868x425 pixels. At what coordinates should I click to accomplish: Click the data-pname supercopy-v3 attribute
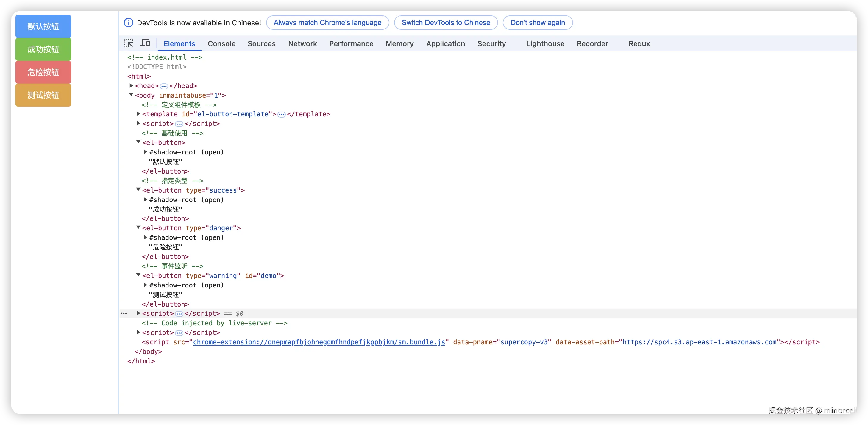(502, 342)
